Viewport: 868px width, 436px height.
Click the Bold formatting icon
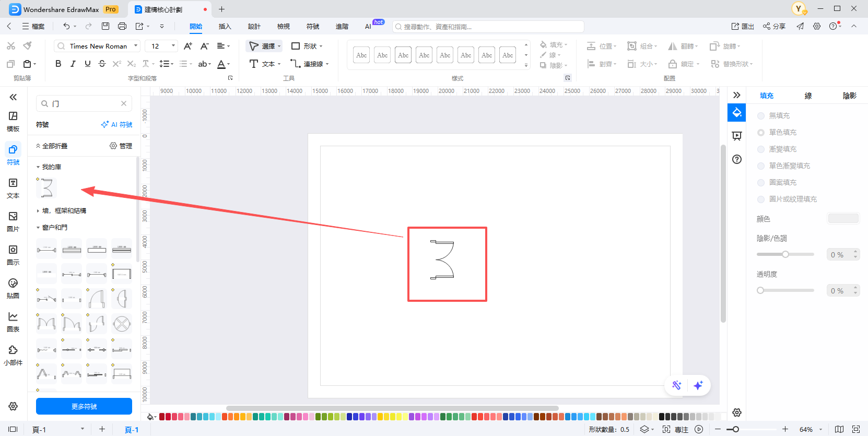(58, 64)
